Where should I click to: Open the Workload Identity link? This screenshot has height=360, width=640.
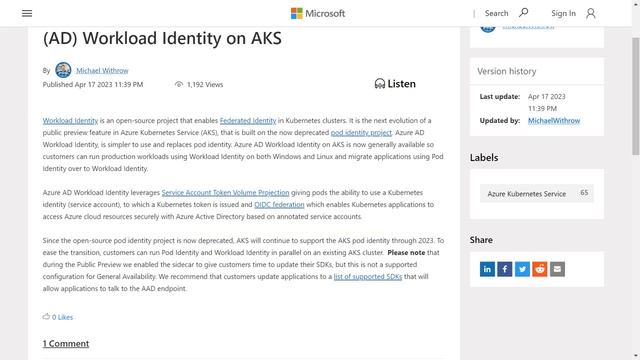(70, 121)
